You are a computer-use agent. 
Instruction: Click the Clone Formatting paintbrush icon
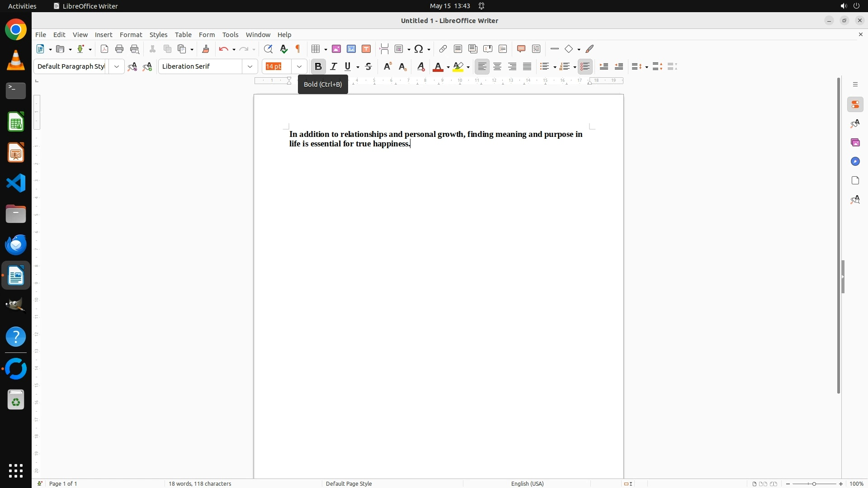point(206,49)
